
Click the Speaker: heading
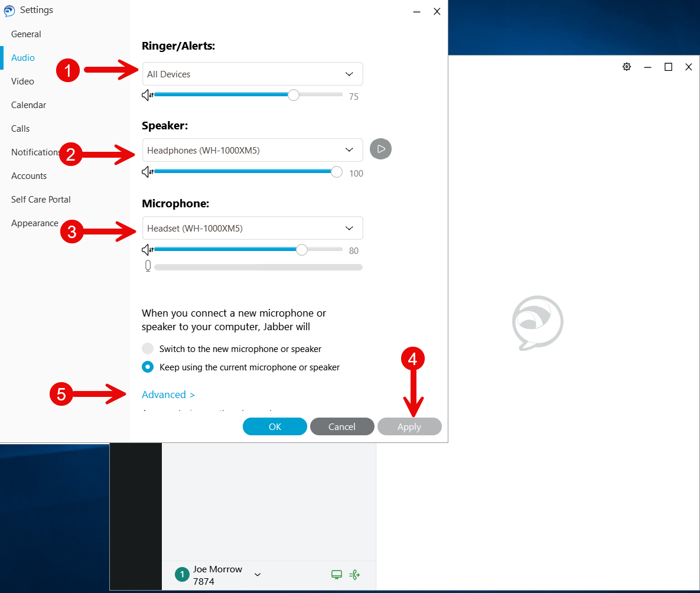click(x=165, y=125)
